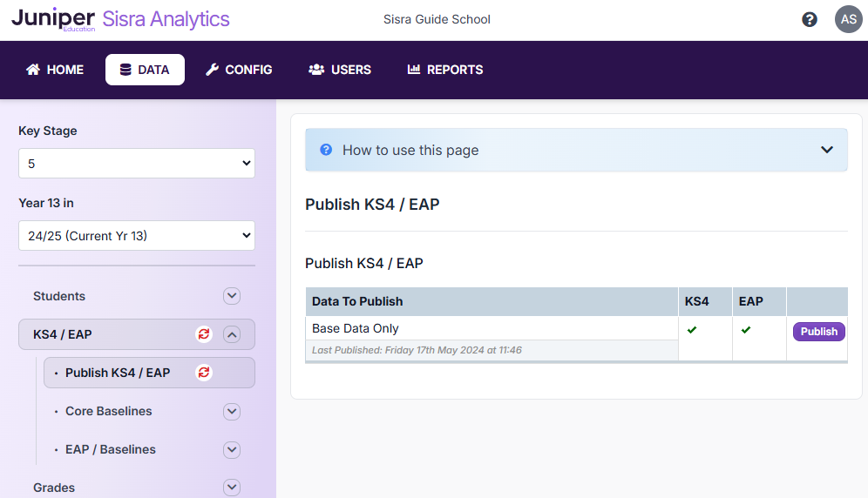Image resolution: width=868 pixels, height=498 pixels.
Task: Click the blue question icon in How to use
Action: click(326, 150)
